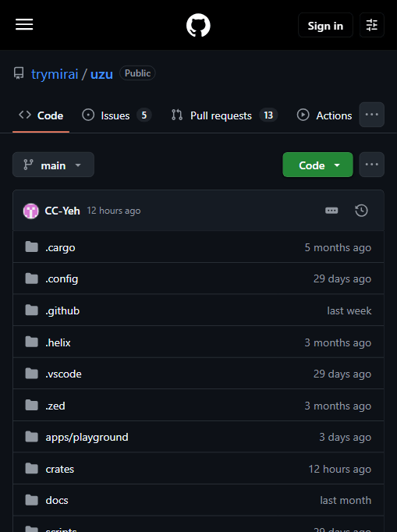Click the repository icon beside trymirai
The height and width of the screenshot is (532, 397).
pyautogui.click(x=19, y=73)
